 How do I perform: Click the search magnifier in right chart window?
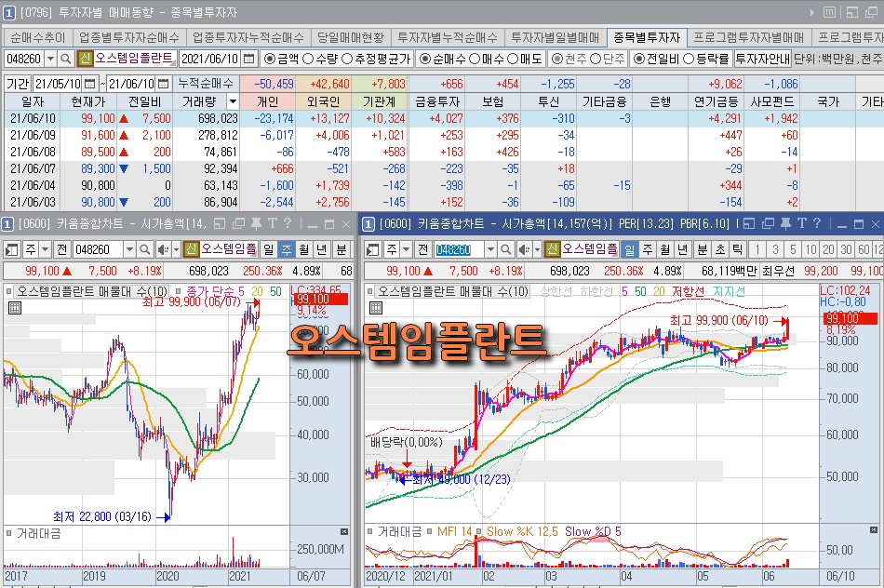[x=505, y=249]
